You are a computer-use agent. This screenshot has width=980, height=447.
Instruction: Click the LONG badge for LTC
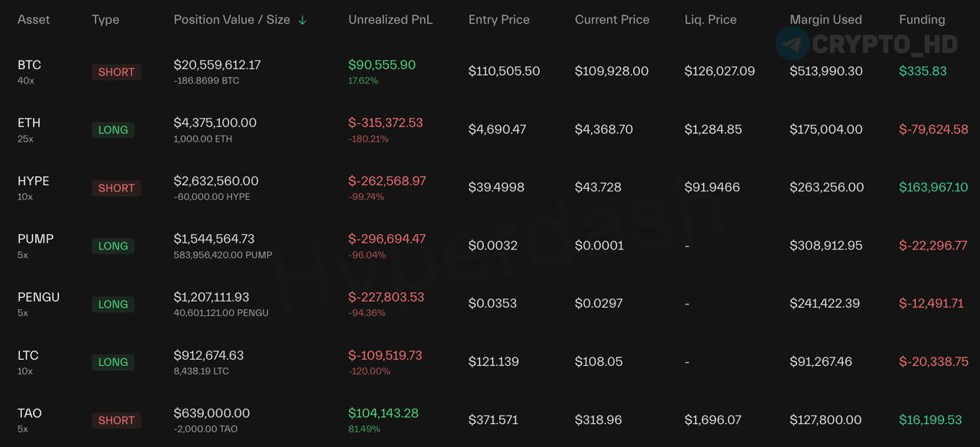[113, 362]
